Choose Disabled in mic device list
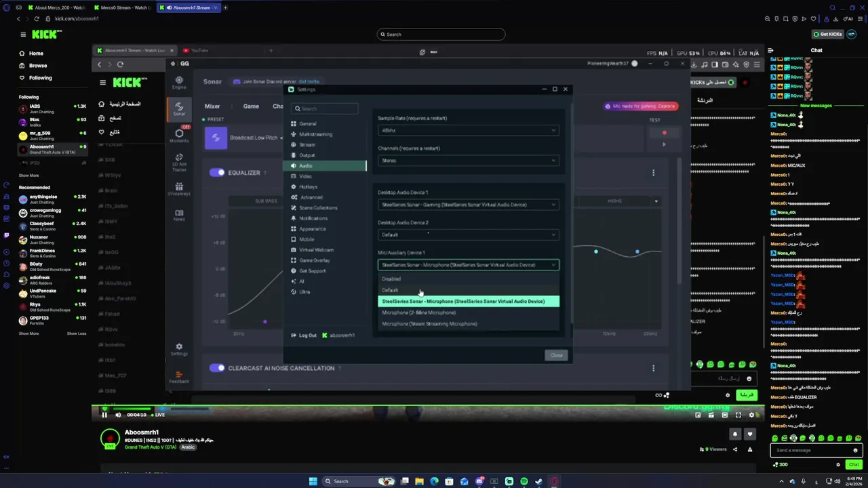The width and height of the screenshot is (868, 488). [x=468, y=279]
